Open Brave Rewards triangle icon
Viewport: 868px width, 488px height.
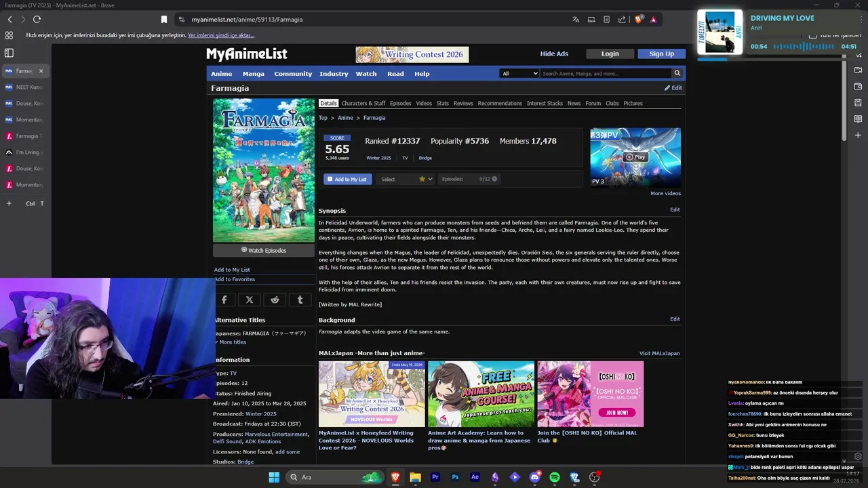[653, 20]
